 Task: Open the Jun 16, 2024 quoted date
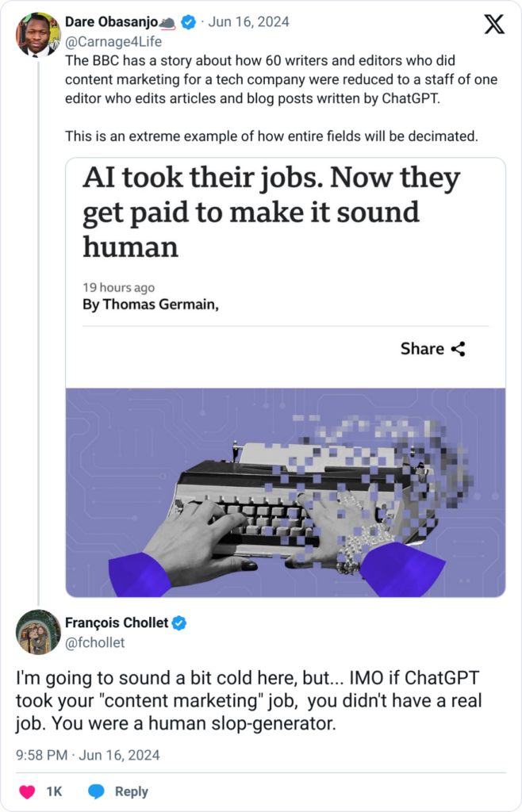[248, 21]
